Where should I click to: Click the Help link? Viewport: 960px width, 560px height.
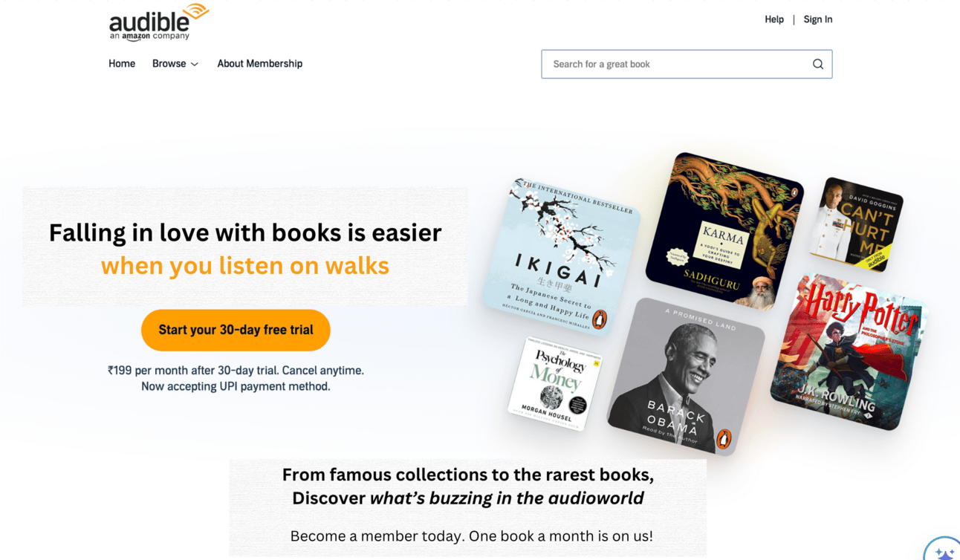click(x=774, y=19)
